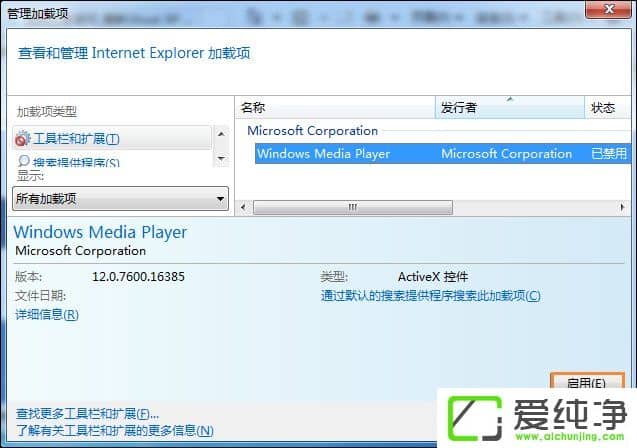
Task: Sort list by 名称 column header
Action: coord(335,108)
